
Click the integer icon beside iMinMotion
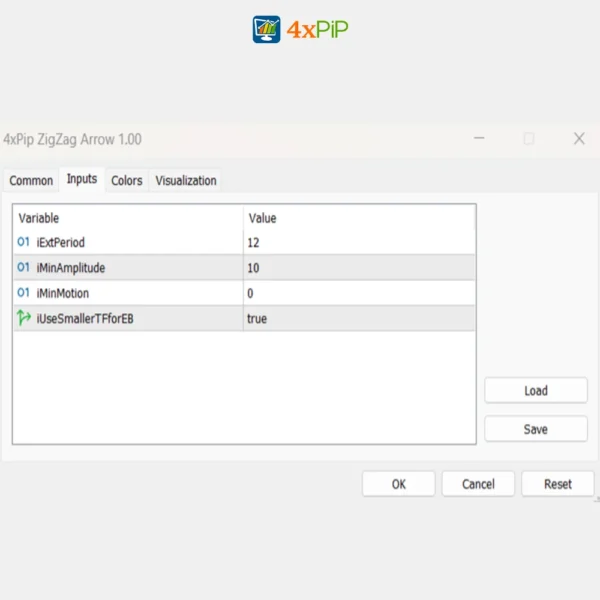24,293
